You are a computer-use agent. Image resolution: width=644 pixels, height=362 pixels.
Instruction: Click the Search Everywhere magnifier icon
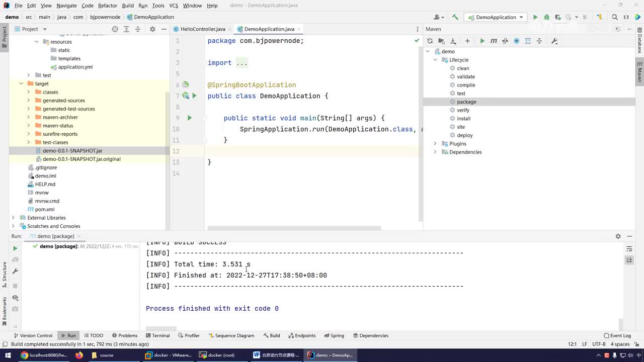pyautogui.click(x=615, y=17)
